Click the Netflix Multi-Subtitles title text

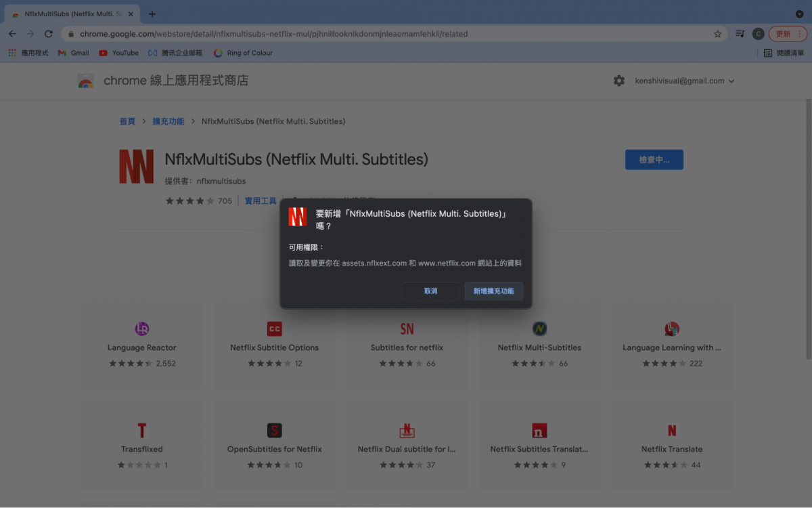point(539,347)
